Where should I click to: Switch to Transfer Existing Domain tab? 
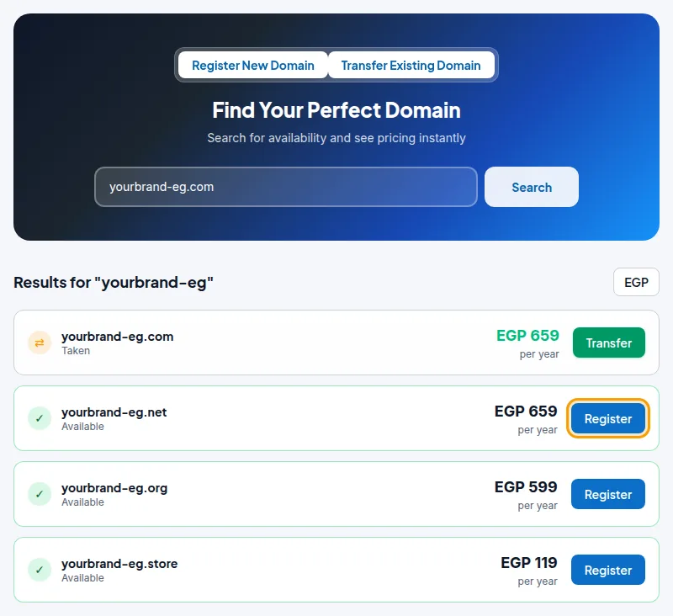pos(411,66)
